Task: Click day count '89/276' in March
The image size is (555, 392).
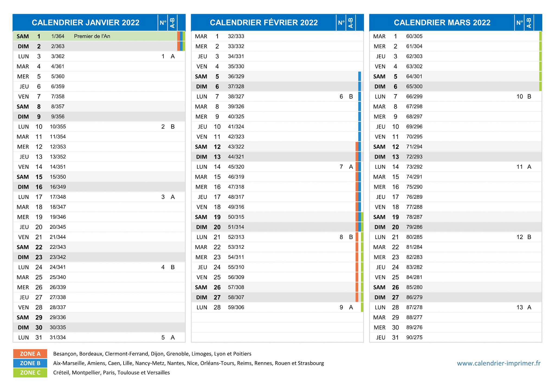Action: click(414, 327)
